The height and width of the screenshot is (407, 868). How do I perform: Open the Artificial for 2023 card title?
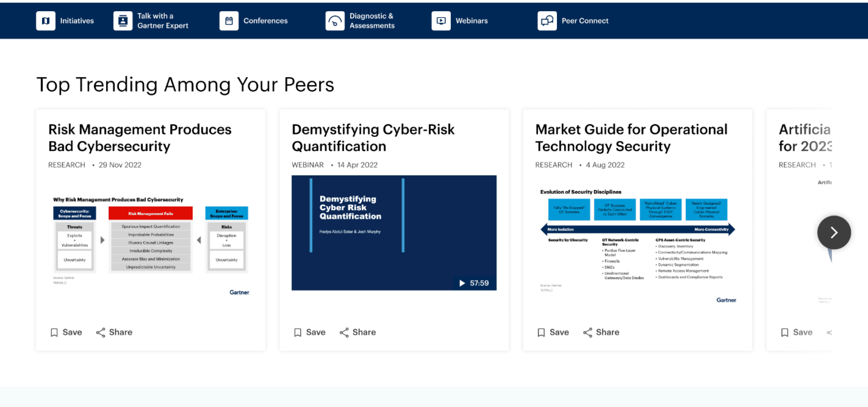pos(805,138)
